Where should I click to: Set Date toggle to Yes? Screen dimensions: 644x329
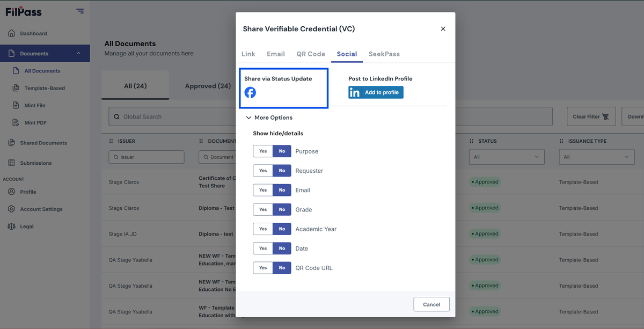(x=263, y=248)
